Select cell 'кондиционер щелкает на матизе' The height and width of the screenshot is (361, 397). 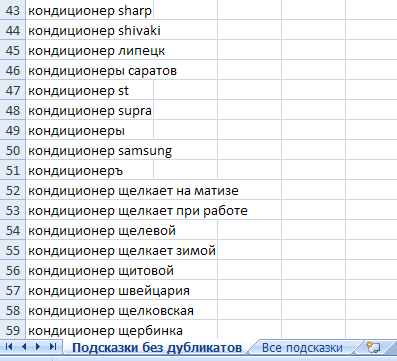(x=133, y=191)
